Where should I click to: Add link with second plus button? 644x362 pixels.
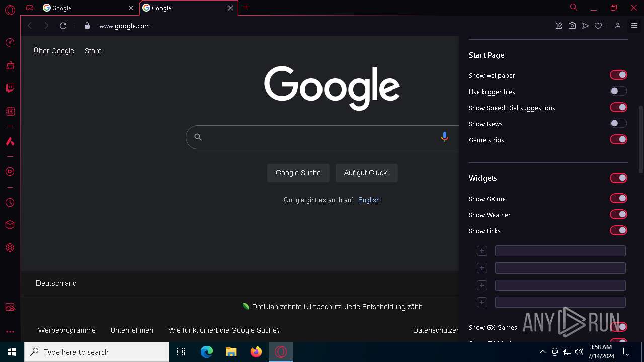pos(481,268)
